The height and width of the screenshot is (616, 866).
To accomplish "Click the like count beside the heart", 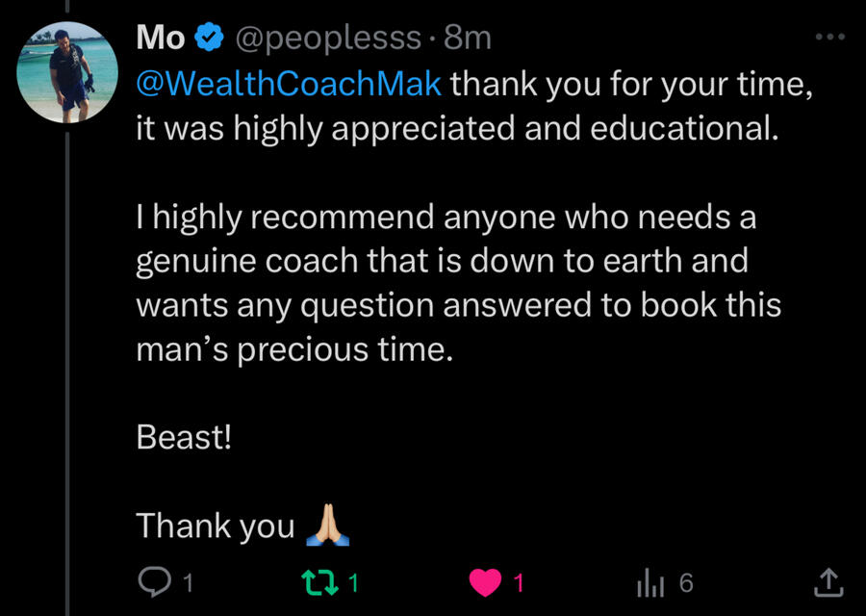I will point(519,581).
